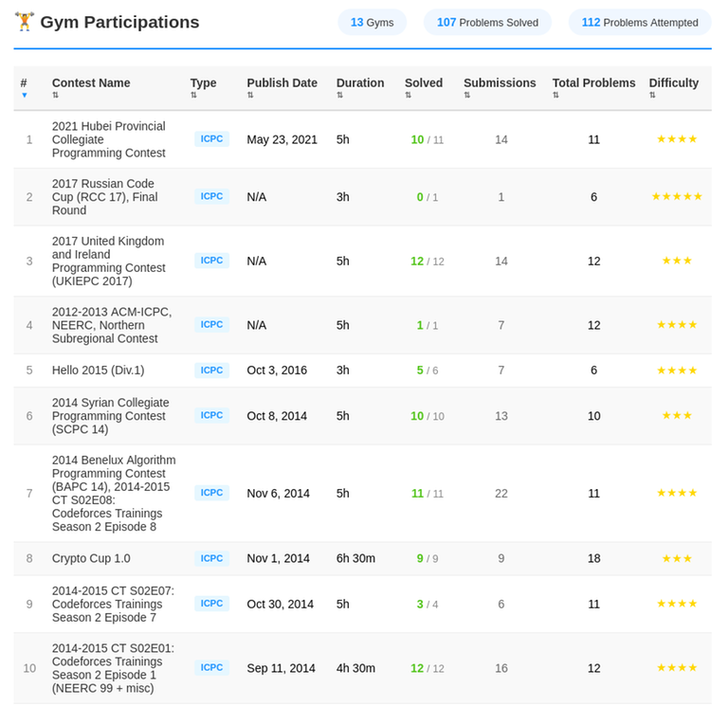
Task: Open 2014 Syrian Collegiate Programming Contest entry
Action: [110, 416]
